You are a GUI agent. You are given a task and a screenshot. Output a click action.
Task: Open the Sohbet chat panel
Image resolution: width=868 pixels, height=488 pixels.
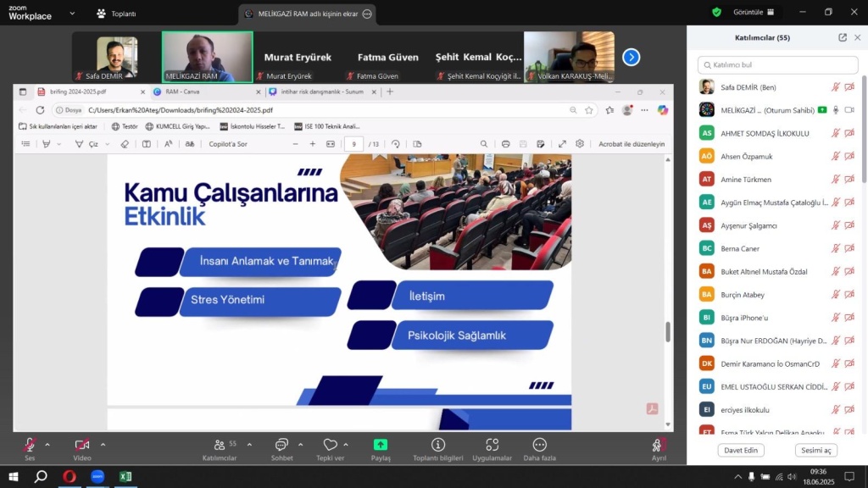281,446
